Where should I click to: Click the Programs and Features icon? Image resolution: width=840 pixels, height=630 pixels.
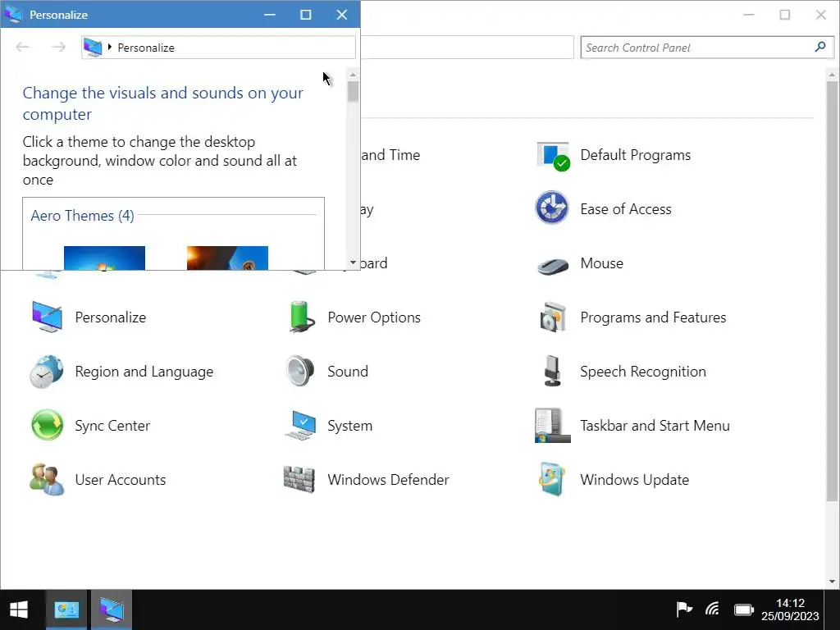click(x=553, y=317)
